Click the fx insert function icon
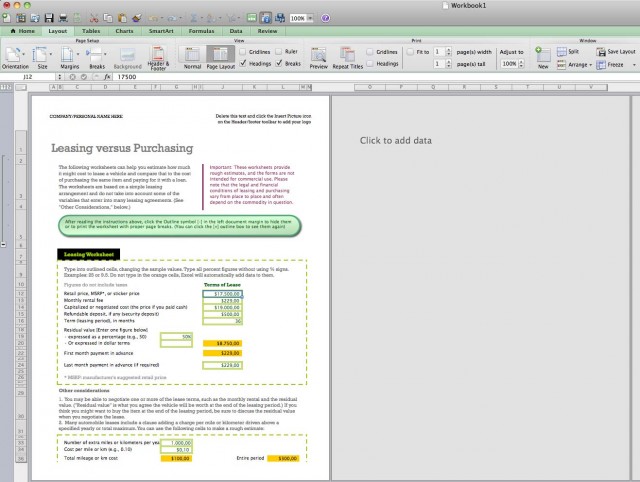The width and height of the screenshot is (640, 482). pyautogui.click(x=107, y=77)
